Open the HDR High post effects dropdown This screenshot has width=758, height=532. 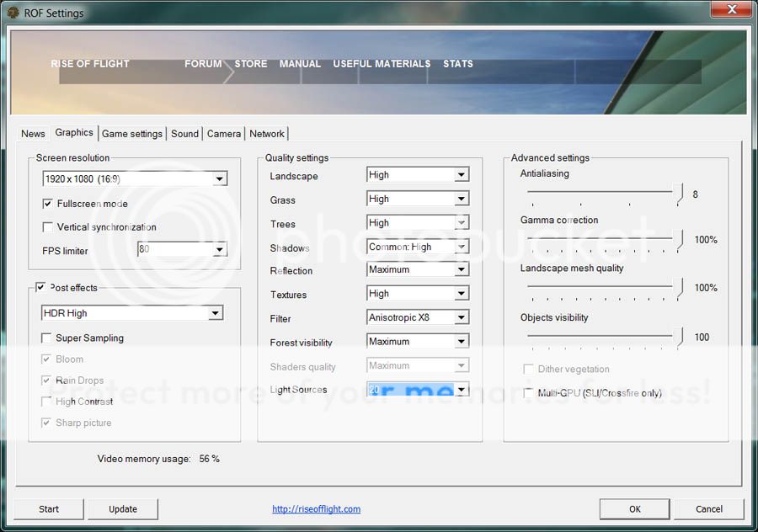coord(216,313)
